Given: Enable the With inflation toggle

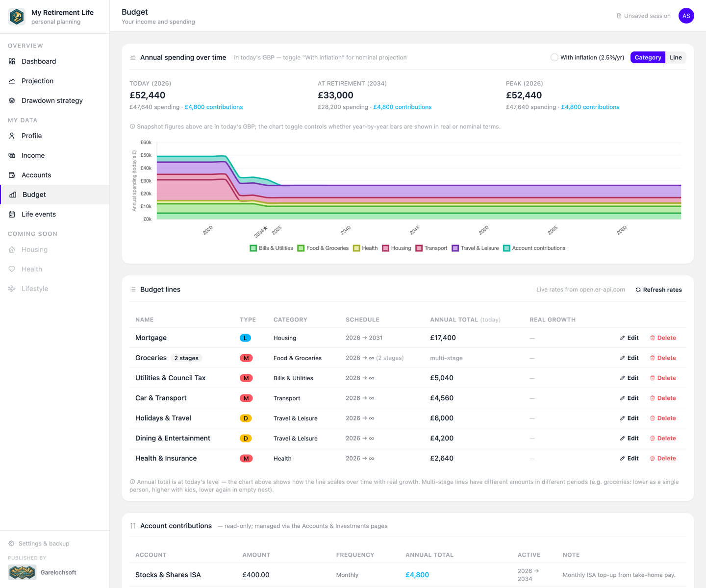Looking at the screenshot, I should coord(555,57).
